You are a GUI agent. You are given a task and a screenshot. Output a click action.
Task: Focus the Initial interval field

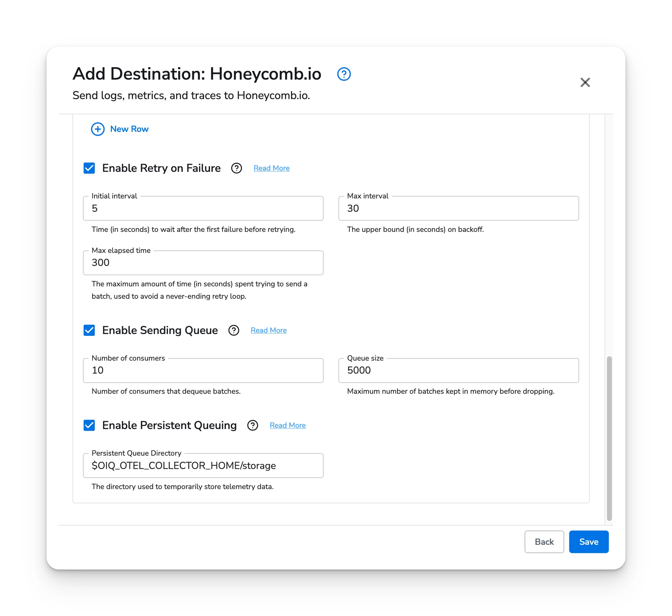pyautogui.click(x=203, y=208)
